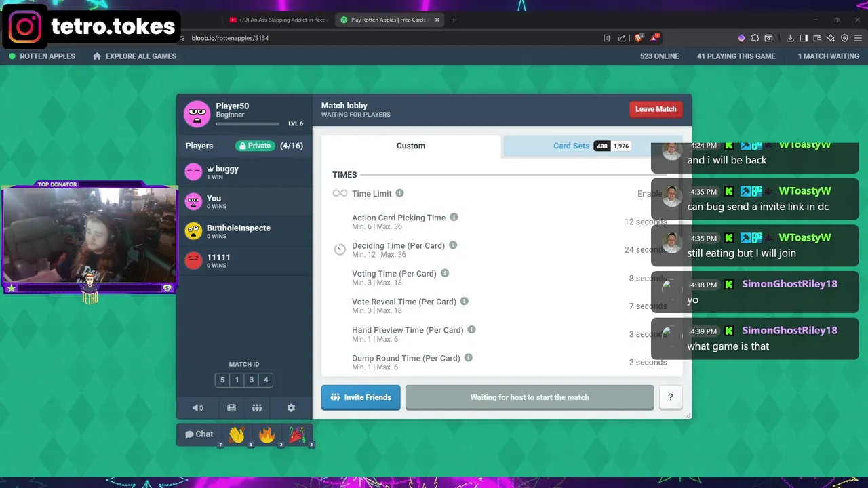Click info icon next to Voting Time

[445, 273]
